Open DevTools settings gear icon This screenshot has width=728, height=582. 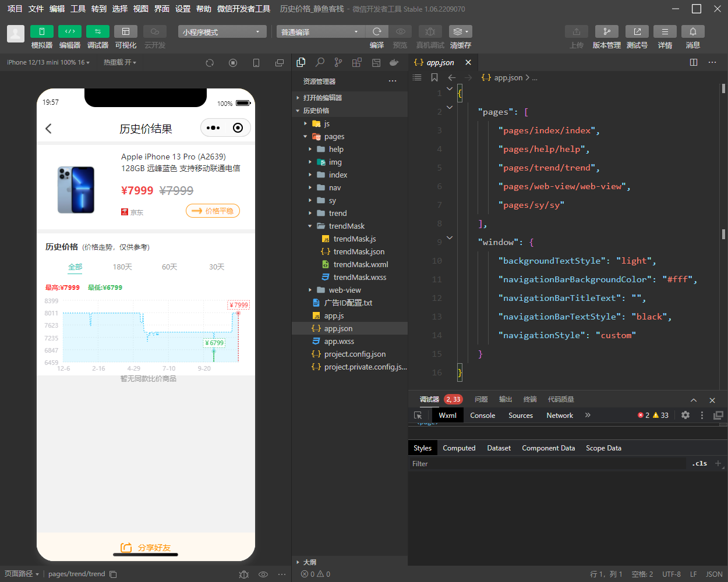685,416
